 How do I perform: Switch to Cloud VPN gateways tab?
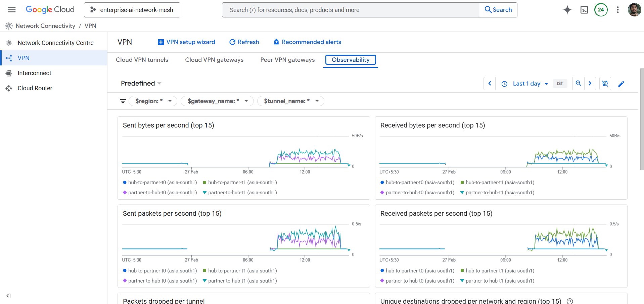pyautogui.click(x=214, y=60)
